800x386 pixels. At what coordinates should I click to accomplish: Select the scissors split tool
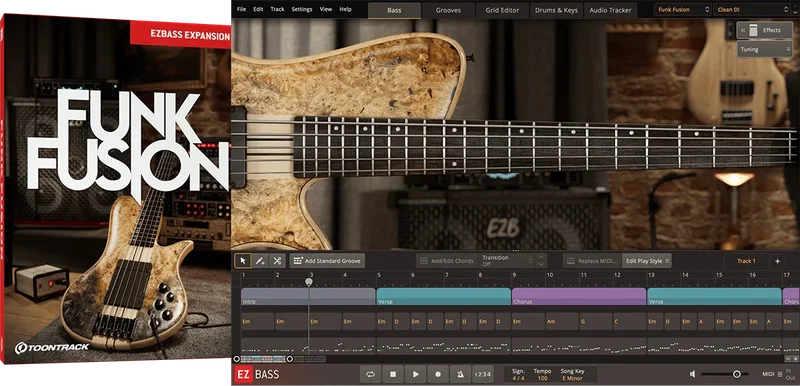coord(277,261)
